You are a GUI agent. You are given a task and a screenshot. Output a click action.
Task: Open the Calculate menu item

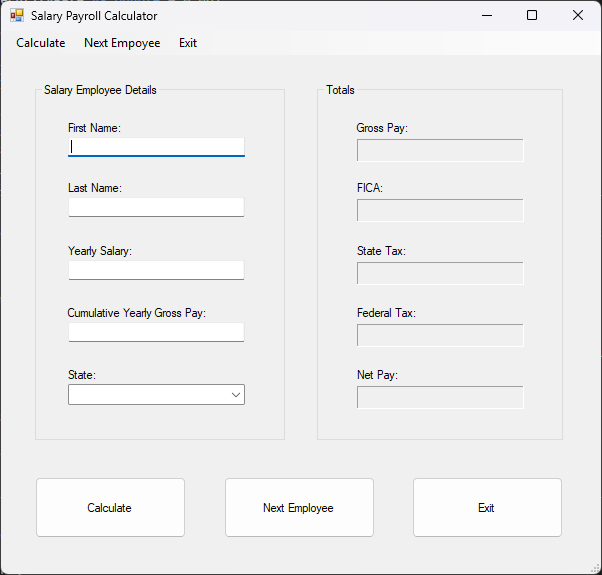click(x=41, y=43)
